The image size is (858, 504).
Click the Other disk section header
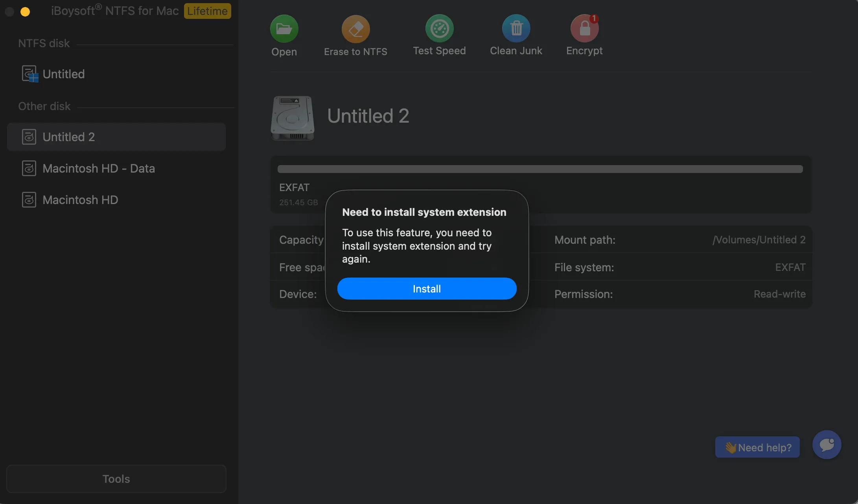pyautogui.click(x=44, y=106)
